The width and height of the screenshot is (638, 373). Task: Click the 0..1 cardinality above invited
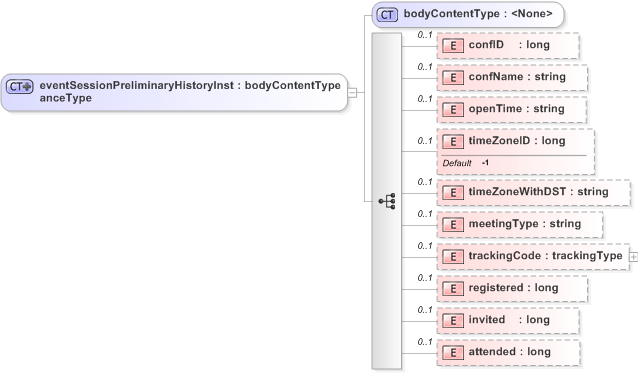[x=425, y=310]
